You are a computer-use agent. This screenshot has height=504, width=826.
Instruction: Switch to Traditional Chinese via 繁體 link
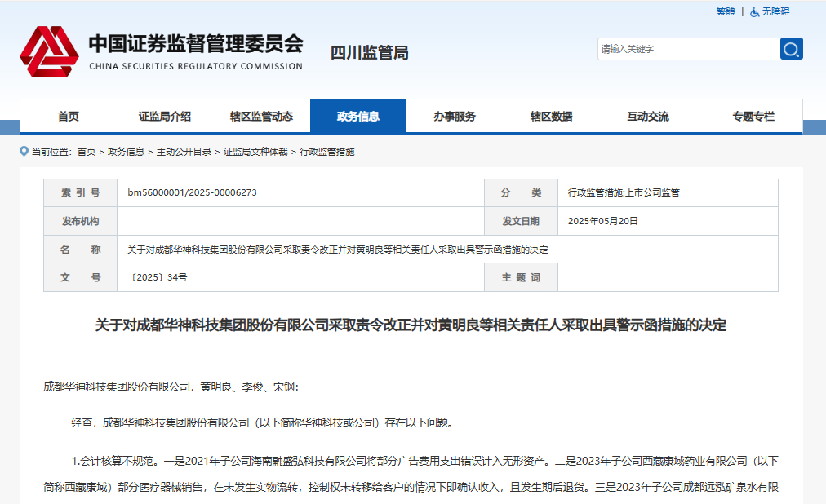[x=725, y=11]
